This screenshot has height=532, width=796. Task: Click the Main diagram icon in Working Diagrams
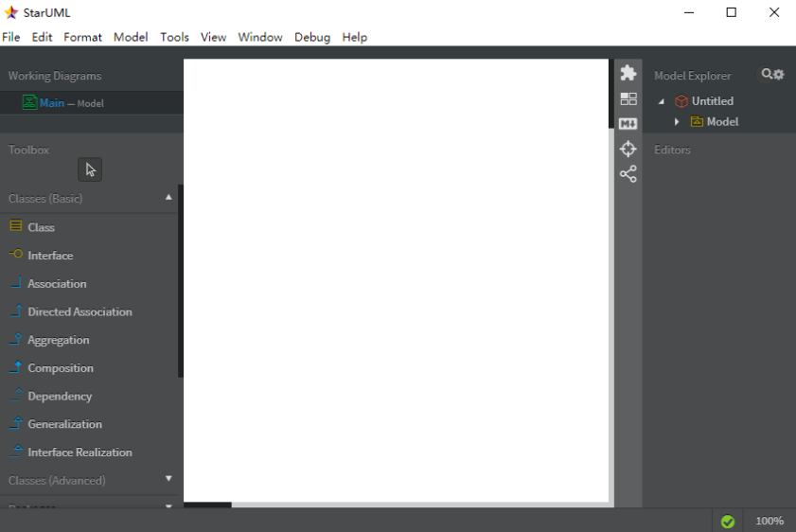(x=29, y=102)
